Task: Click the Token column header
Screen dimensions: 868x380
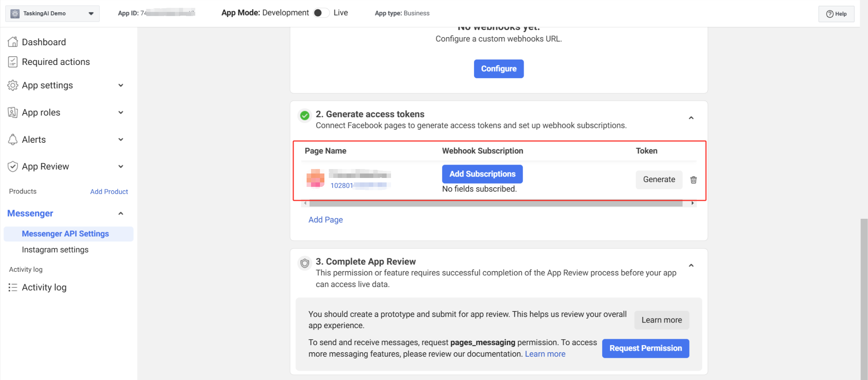Action: click(x=646, y=151)
